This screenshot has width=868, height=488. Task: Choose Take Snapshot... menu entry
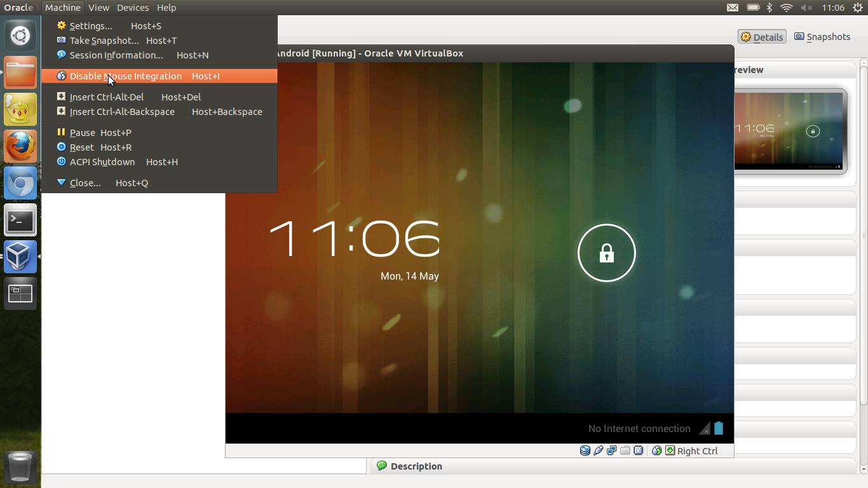tap(104, 41)
